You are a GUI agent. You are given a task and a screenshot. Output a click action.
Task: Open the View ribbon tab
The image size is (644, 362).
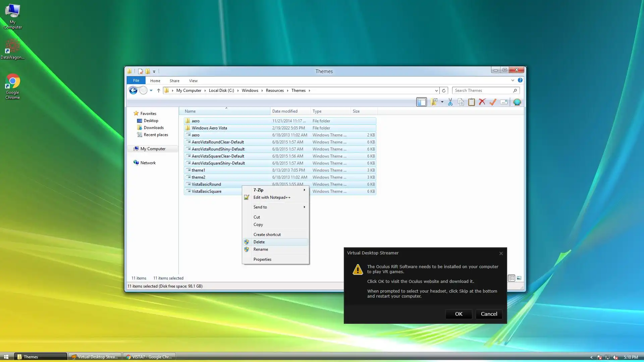pos(193,81)
